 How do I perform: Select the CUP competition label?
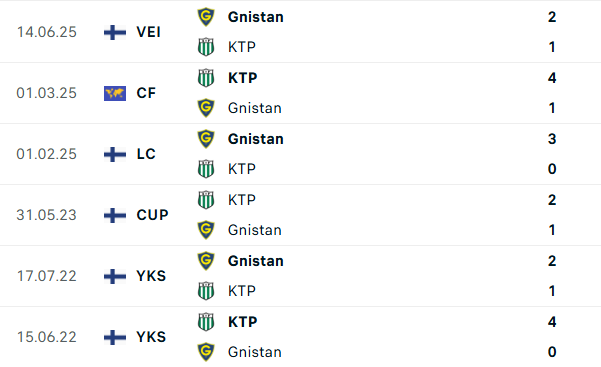[x=152, y=215]
